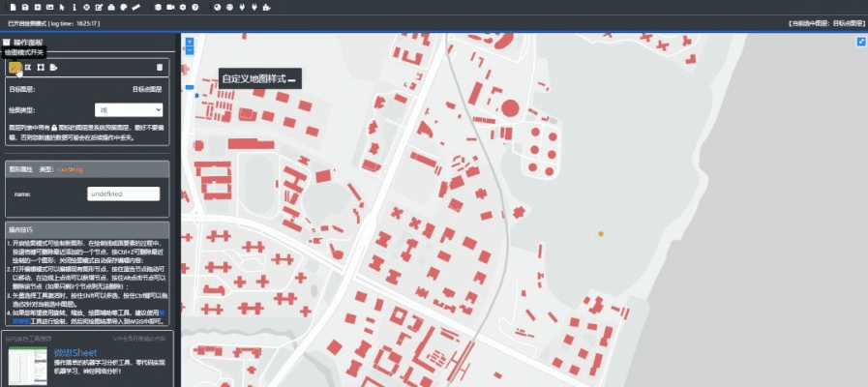Click the save icon in top toolbar
The height and width of the screenshot is (387, 868).
(x=23, y=7)
